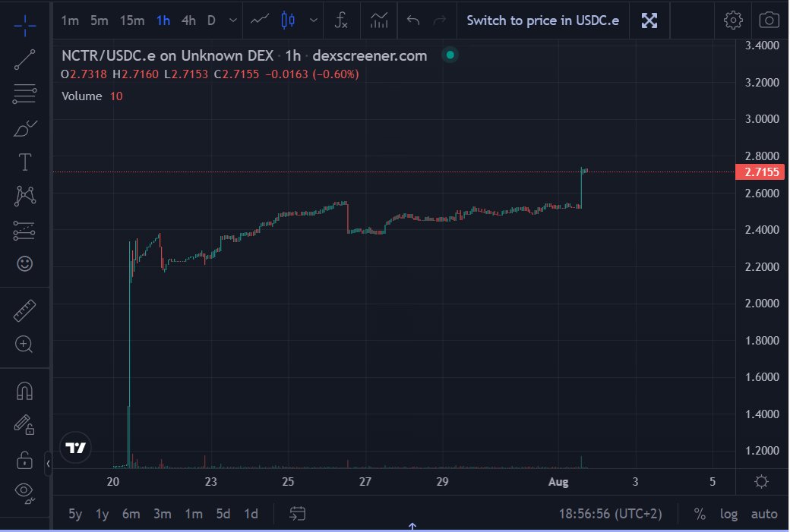This screenshot has width=790, height=532.
Task: Set date range to 1y
Action: (103, 514)
